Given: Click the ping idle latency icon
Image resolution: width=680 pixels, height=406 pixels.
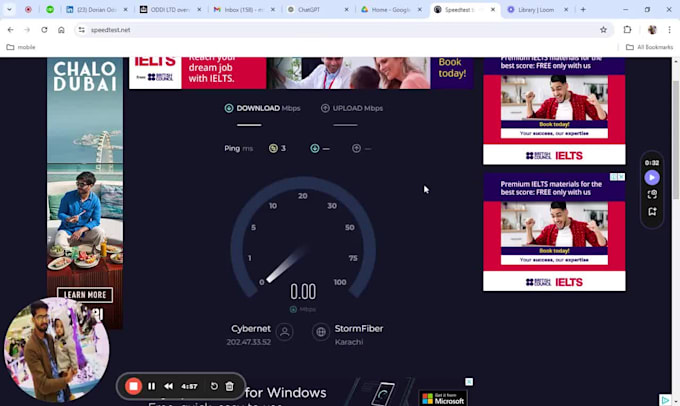Looking at the screenshot, I should click(x=273, y=148).
